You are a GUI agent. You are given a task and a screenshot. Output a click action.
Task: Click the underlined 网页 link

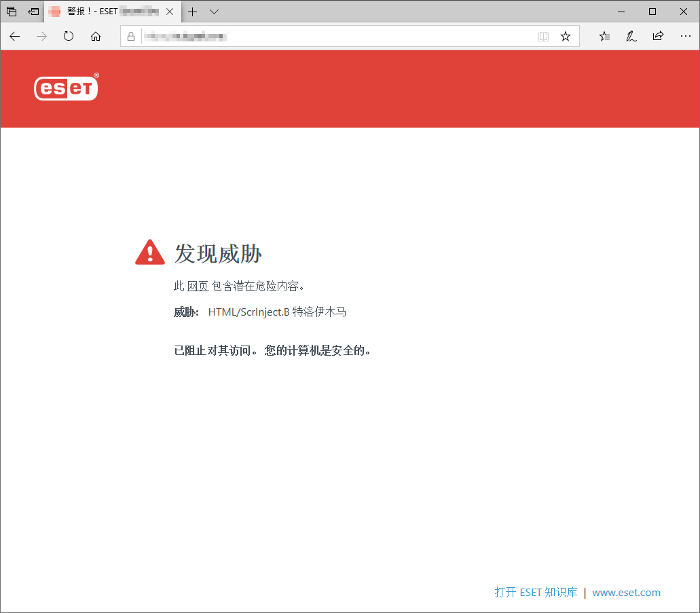click(x=197, y=286)
